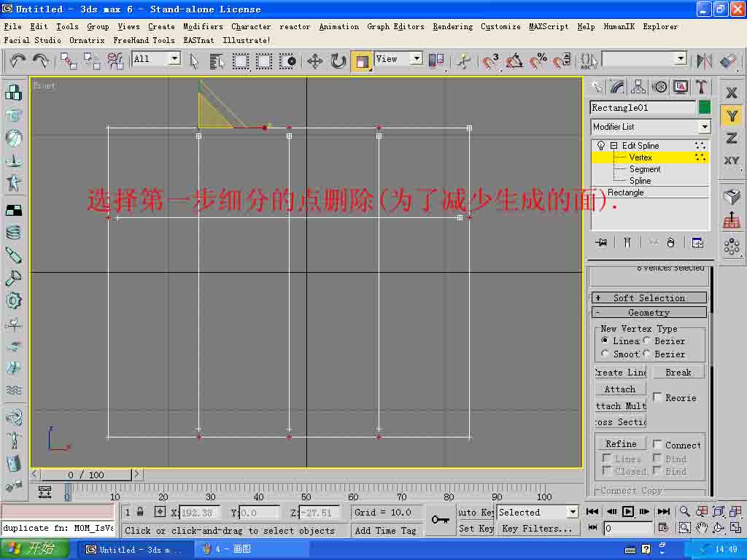
Task: Check the Reorient checkbox
Action: 658,397
